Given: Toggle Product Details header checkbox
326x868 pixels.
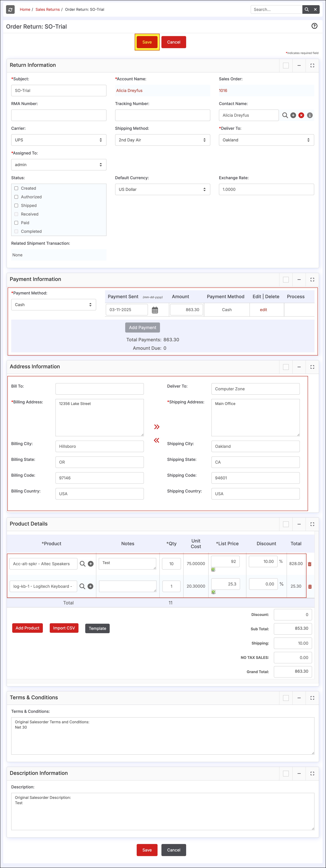Looking at the screenshot, I should pos(286,524).
